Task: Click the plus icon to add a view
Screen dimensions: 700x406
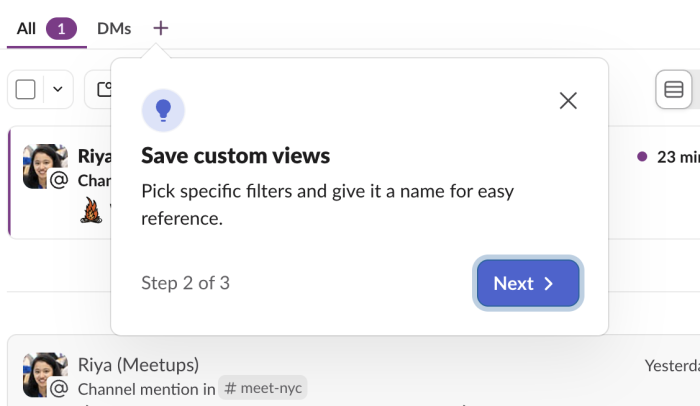Action: coord(161,28)
